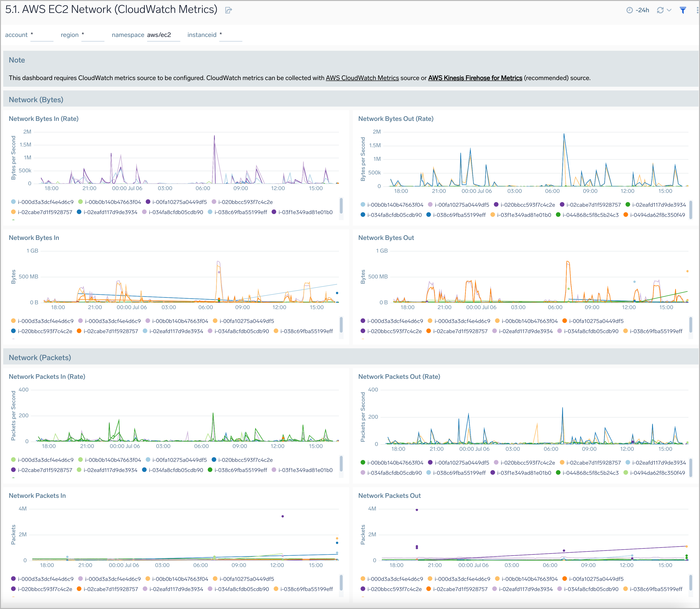The height and width of the screenshot is (609, 700).
Task: Click the refresh dashboard icon
Action: [660, 10]
